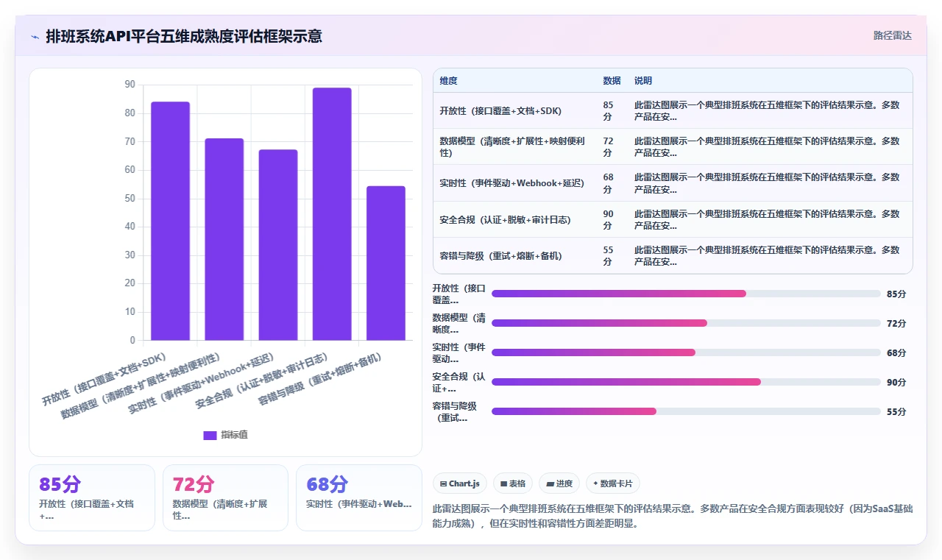
Task: Click the 数据 column header
Action: [x=612, y=81]
